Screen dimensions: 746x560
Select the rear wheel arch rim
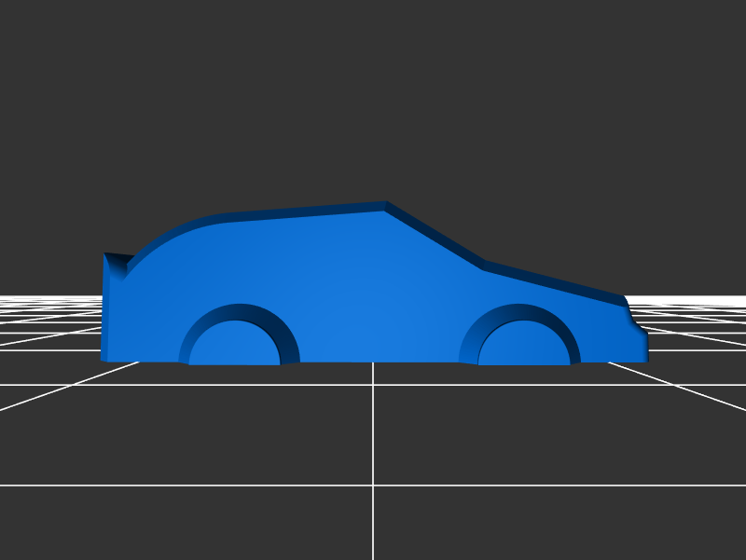pos(239,311)
